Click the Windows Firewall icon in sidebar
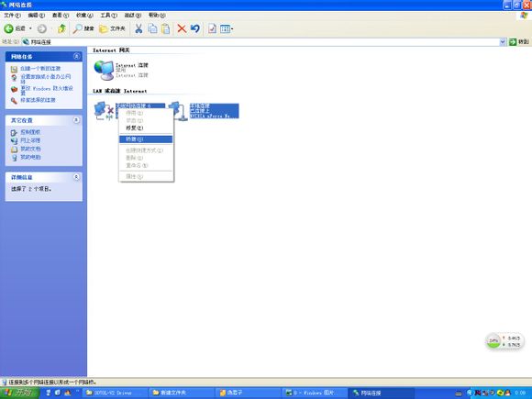Viewport: 532px width, 399px height. 14,90
